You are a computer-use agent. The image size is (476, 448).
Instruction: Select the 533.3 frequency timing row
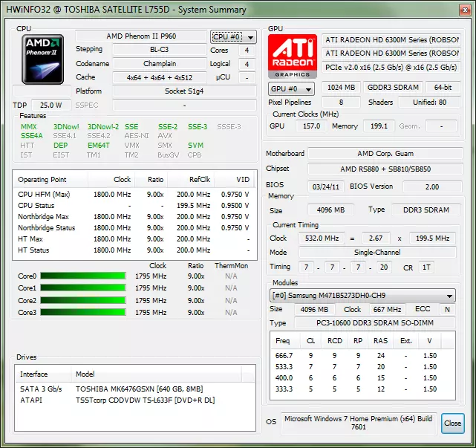pos(362,367)
